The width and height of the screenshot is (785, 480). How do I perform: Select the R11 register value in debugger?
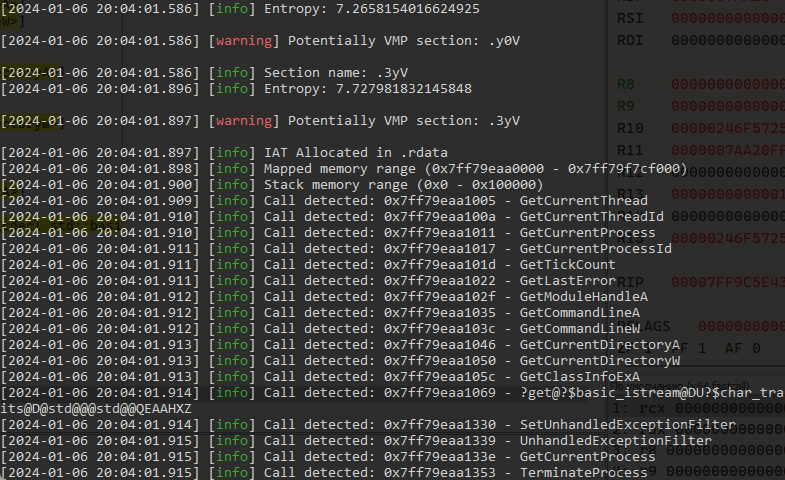728,150
